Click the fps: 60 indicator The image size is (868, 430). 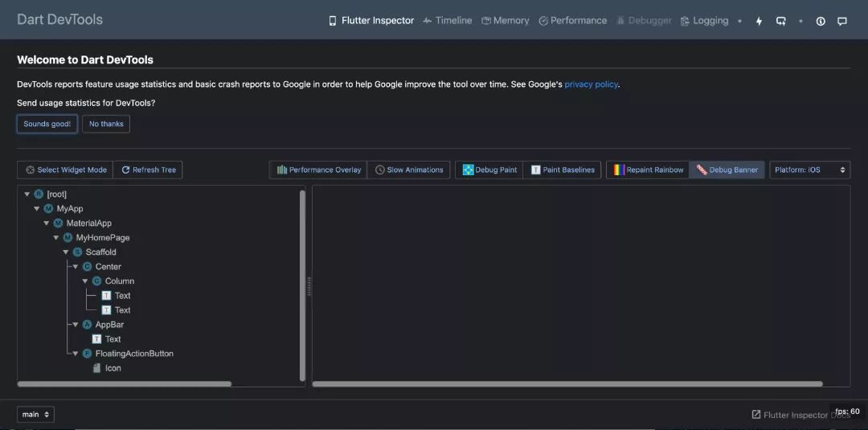click(848, 412)
